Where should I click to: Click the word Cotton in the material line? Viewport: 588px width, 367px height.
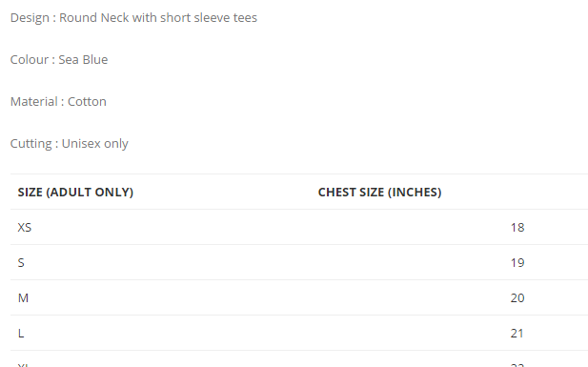[87, 102]
